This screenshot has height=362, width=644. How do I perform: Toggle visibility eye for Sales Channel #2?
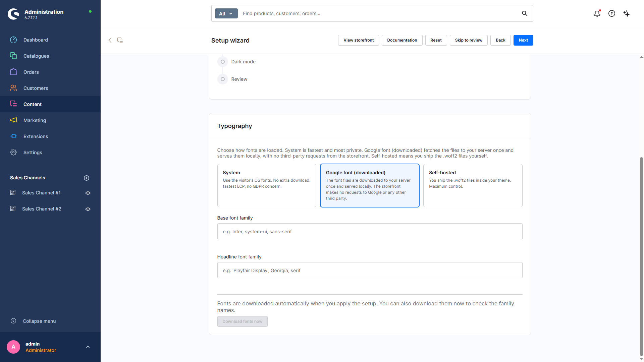coord(88,209)
